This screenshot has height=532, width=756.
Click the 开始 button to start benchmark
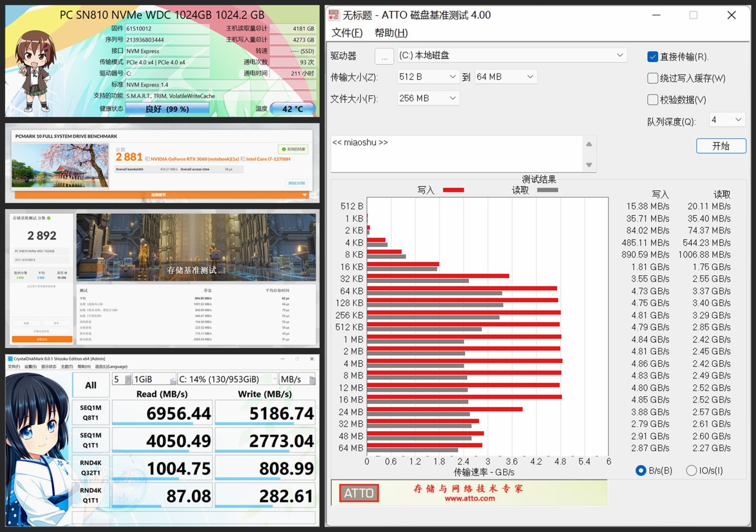721,146
